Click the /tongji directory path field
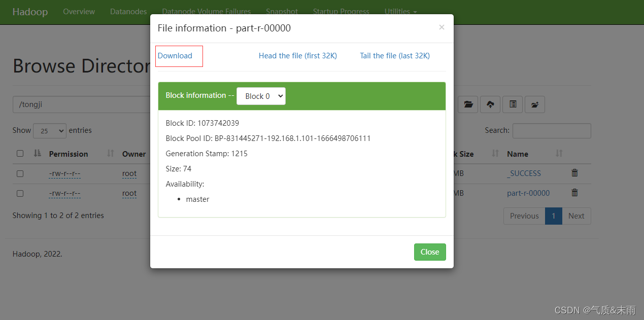 coord(81,104)
